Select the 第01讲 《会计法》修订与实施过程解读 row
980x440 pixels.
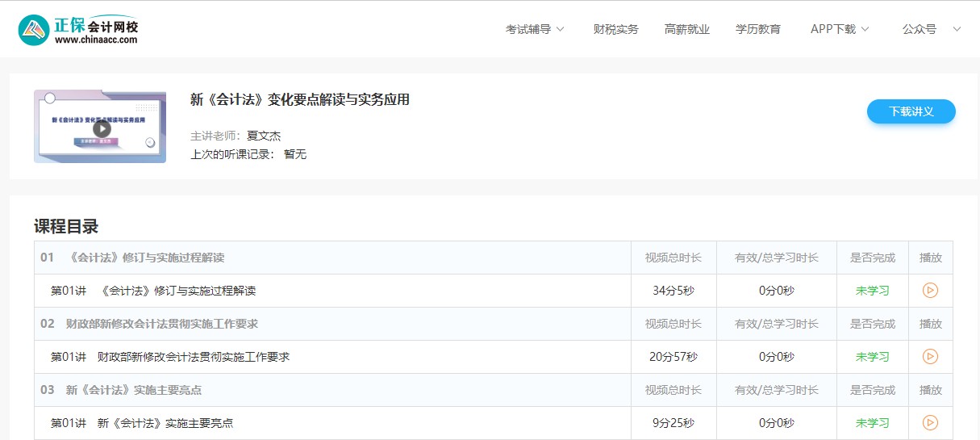point(153,291)
